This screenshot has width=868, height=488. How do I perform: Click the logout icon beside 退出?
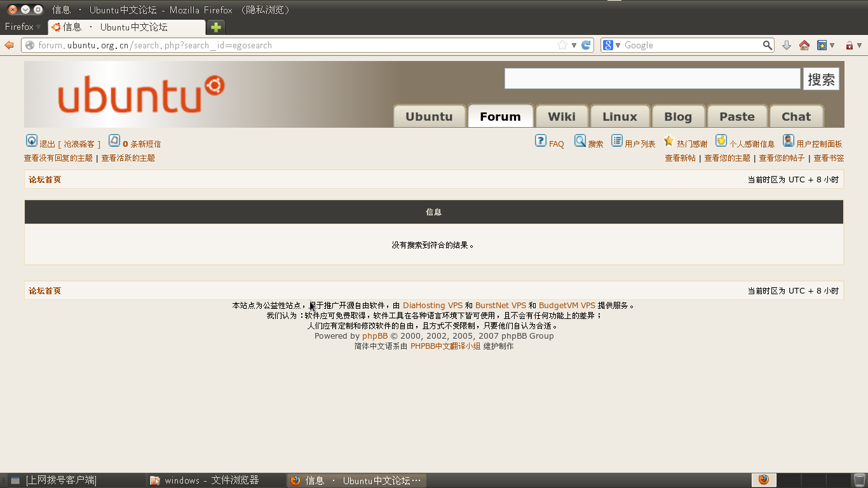click(31, 140)
